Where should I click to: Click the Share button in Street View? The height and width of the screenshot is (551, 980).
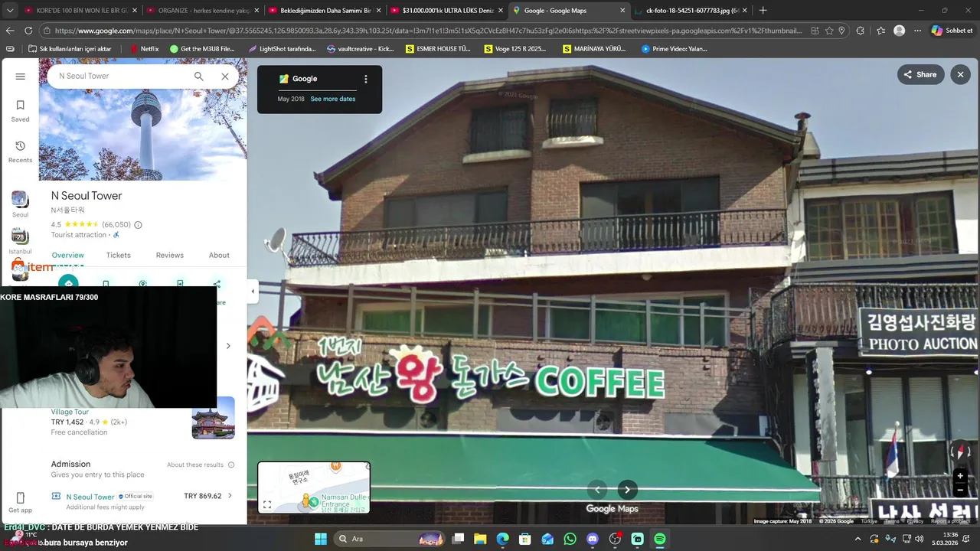pyautogui.click(x=920, y=74)
